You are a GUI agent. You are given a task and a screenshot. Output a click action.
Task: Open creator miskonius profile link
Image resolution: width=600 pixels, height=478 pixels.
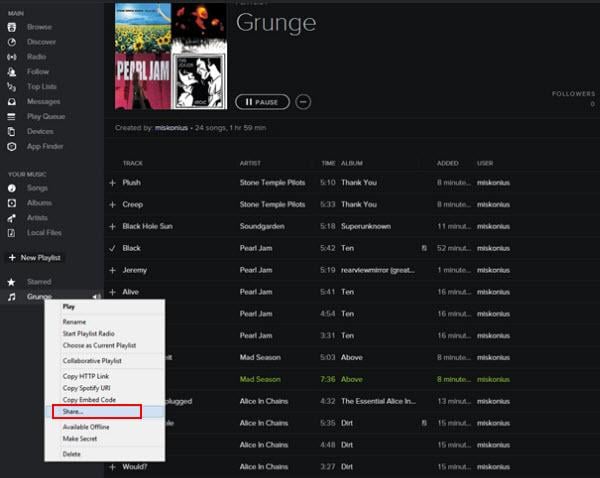[171, 128]
